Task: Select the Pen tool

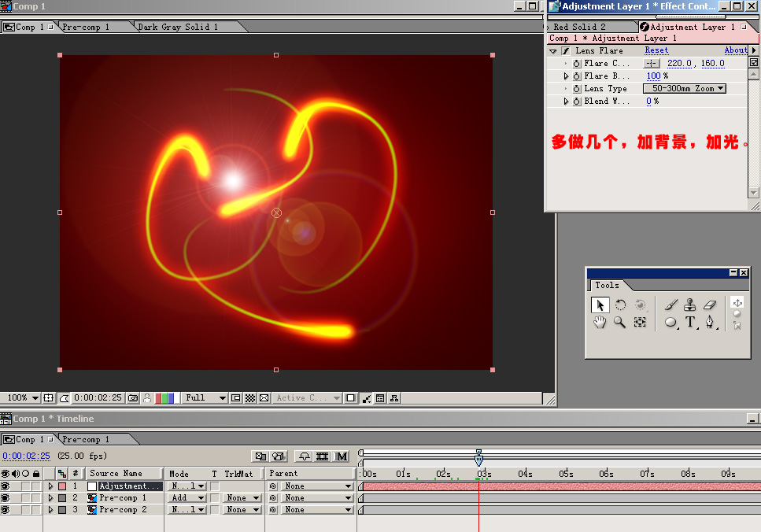Action: pos(710,322)
